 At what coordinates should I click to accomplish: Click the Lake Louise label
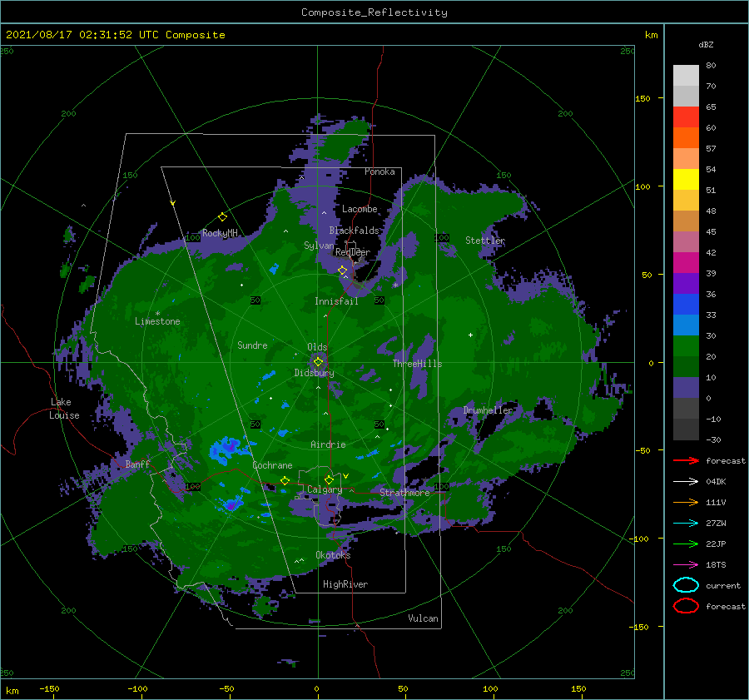64,409
